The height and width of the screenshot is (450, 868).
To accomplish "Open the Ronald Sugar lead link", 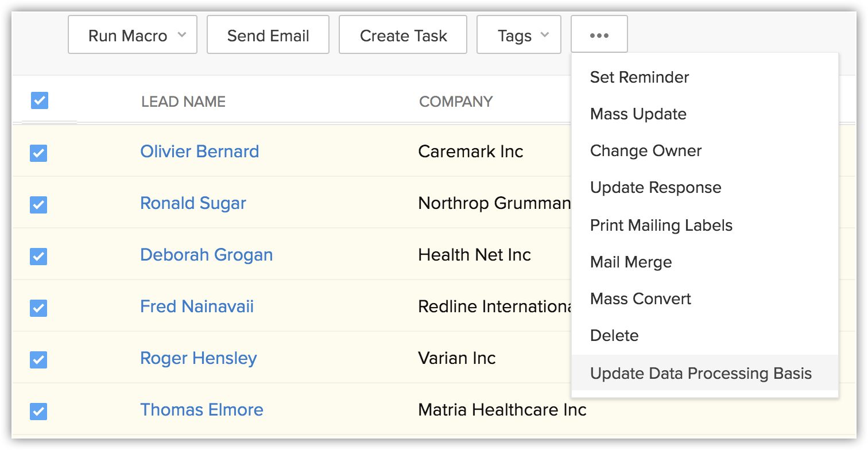I will [193, 203].
